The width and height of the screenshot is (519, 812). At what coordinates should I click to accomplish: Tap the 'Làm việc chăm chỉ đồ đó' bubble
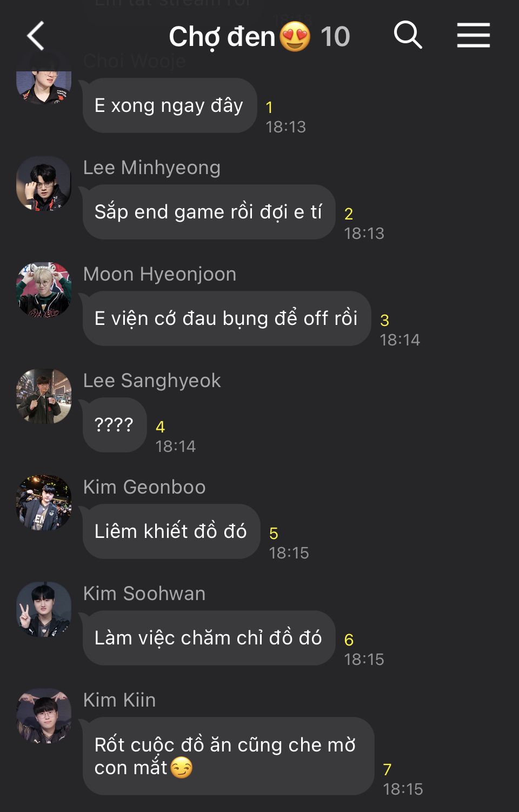point(209,638)
